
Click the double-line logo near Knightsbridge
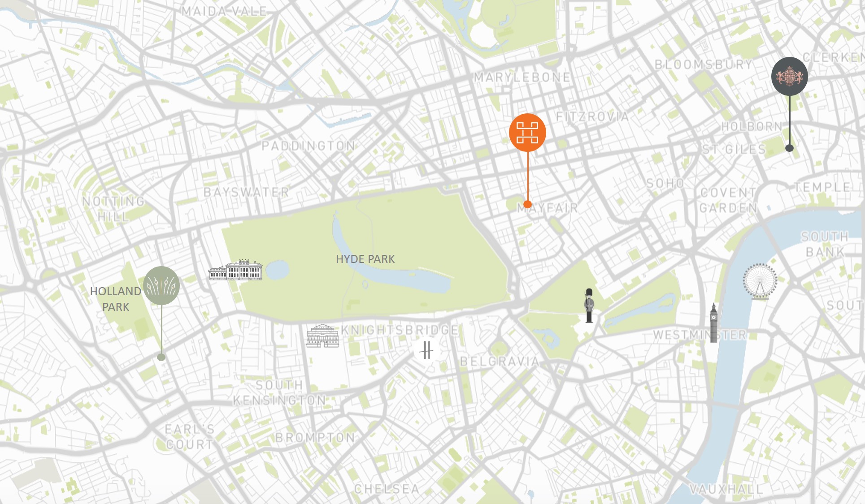click(426, 350)
